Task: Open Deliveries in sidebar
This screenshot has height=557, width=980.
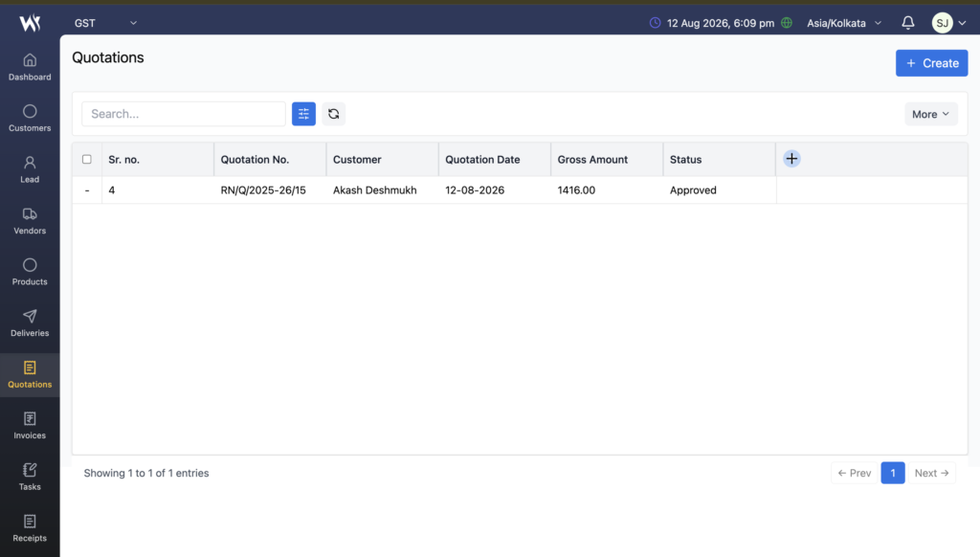Action: tap(30, 323)
